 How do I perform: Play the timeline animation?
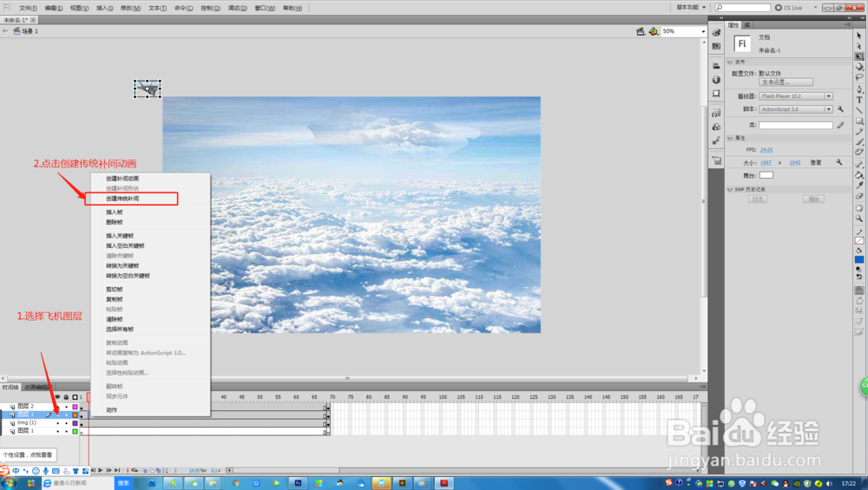pyautogui.click(x=101, y=471)
